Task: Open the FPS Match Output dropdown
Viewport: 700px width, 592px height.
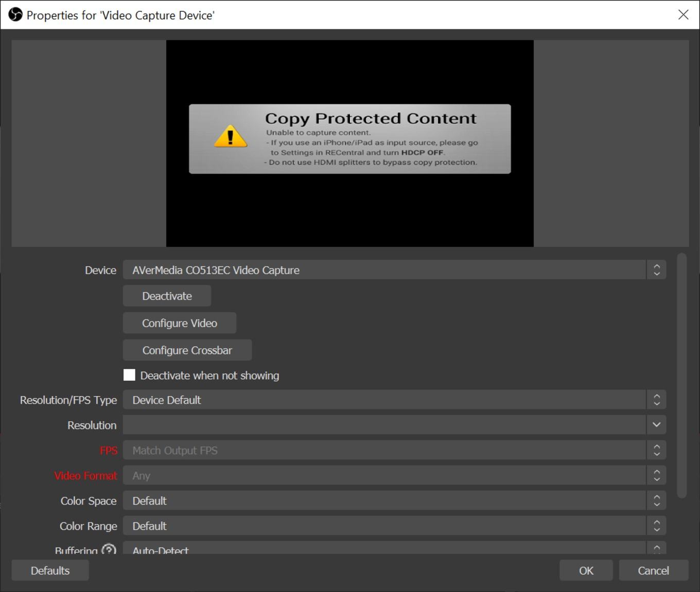Action: coord(394,450)
